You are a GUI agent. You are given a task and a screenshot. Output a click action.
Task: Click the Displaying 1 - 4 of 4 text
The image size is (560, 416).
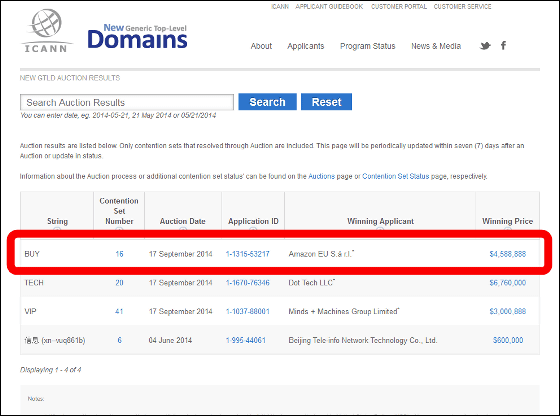(x=50, y=370)
